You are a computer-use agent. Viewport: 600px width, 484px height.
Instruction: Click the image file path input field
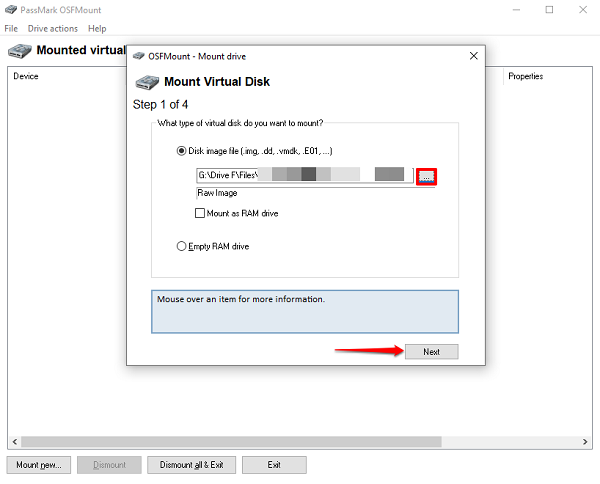click(305, 175)
